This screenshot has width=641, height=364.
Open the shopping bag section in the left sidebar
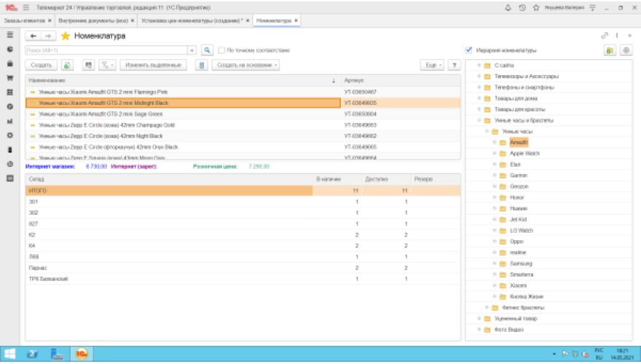(x=9, y=64)
